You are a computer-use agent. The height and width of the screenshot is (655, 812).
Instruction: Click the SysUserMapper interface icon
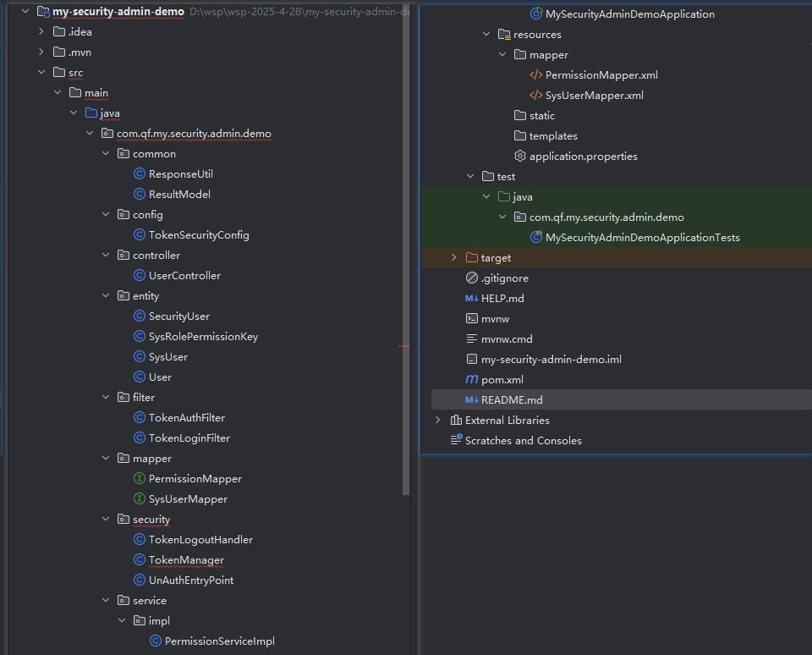[x=140, y=498]
